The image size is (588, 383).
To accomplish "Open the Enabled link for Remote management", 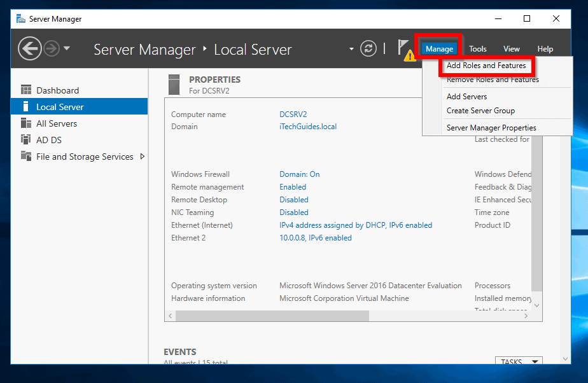I will click(292, 186).
